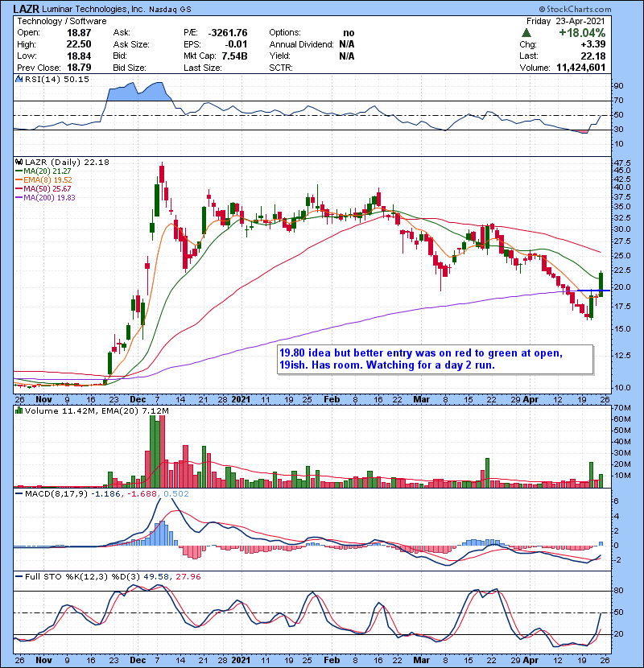
Task: Click the MACD histogram value 0.502
Action: tap(176, 494)
